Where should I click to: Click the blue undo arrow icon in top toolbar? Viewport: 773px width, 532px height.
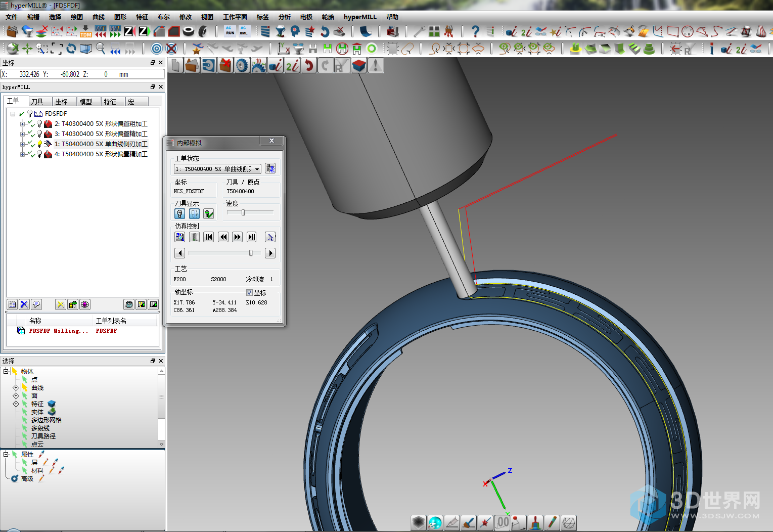coord(325,31)
